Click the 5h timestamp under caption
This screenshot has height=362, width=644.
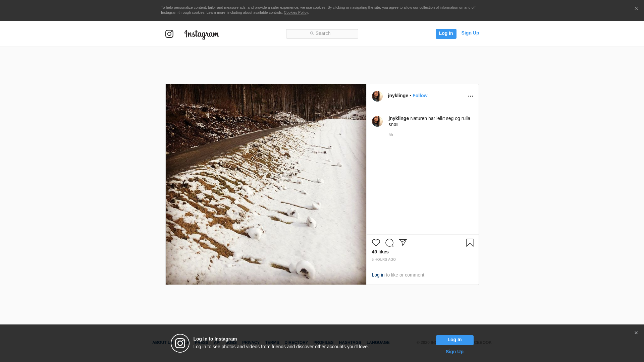pos(391,135)
